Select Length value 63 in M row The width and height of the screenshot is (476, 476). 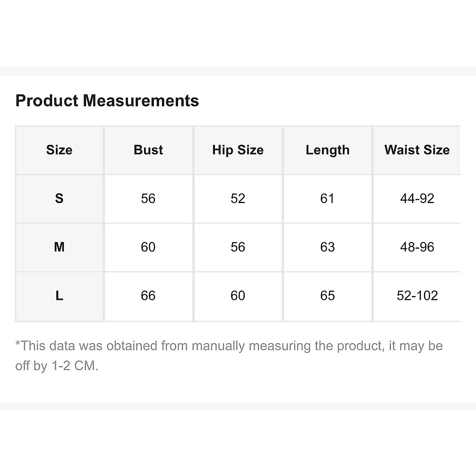tap(328, 247)
